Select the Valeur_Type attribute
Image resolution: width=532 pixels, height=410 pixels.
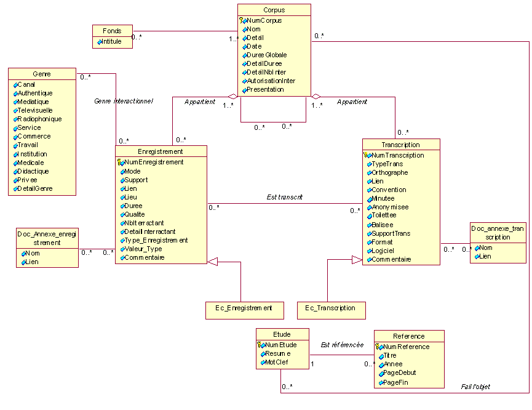coord(141,249)
